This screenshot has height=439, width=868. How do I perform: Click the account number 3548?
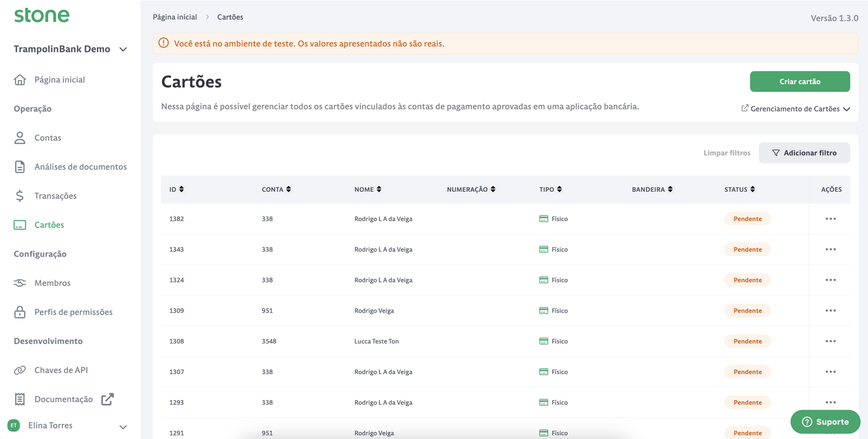click(x=269, y=341)
